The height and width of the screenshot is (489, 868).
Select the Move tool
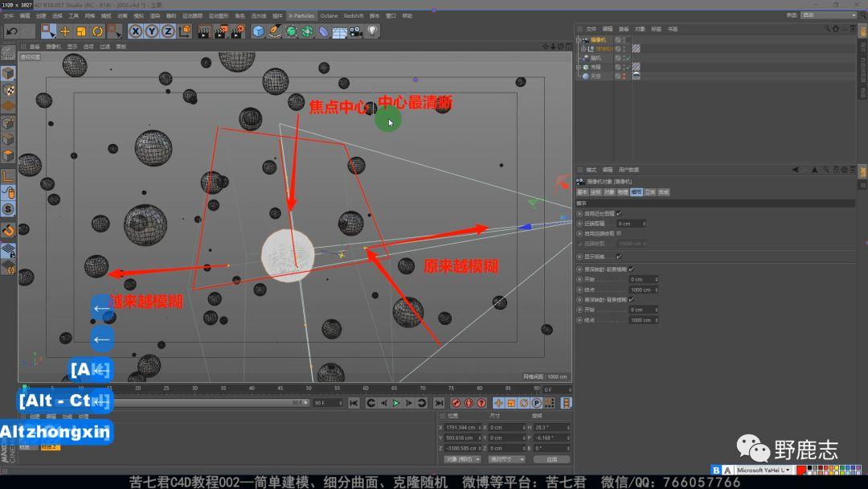pos(65,31)
